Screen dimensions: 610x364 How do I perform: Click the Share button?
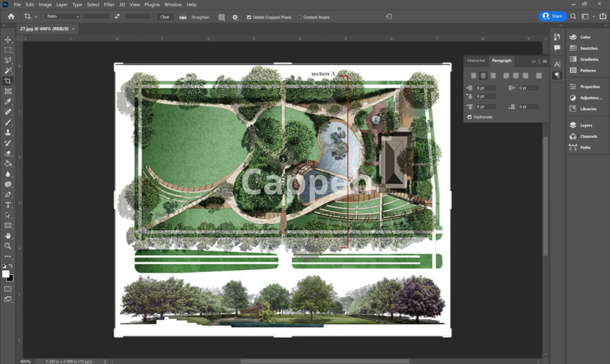(552, 16)
